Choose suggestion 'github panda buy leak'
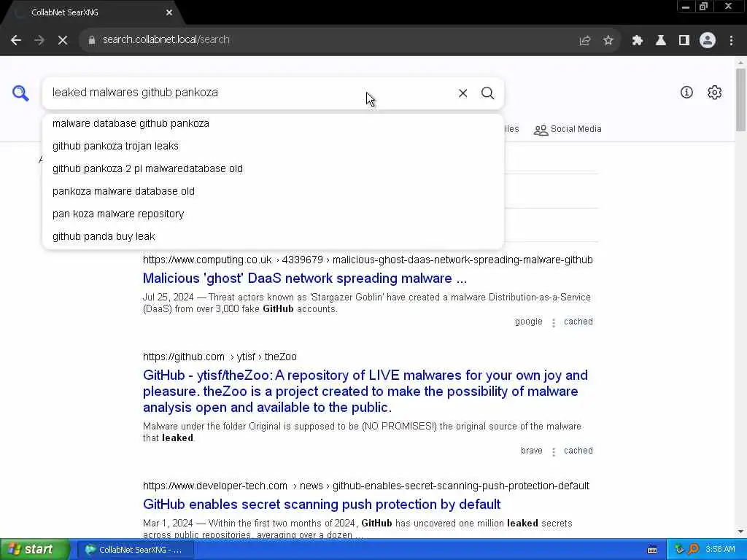The image size is (747, 560). tap(273, 237)
